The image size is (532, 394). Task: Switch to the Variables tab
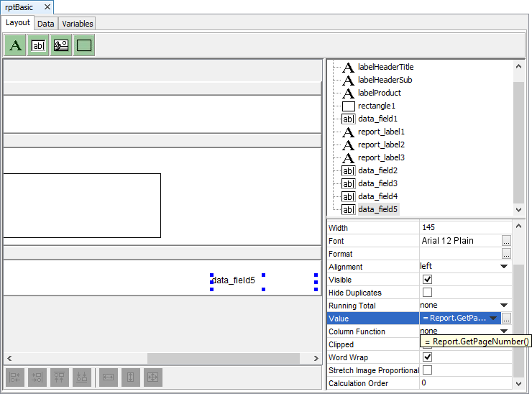pos(77,24)
